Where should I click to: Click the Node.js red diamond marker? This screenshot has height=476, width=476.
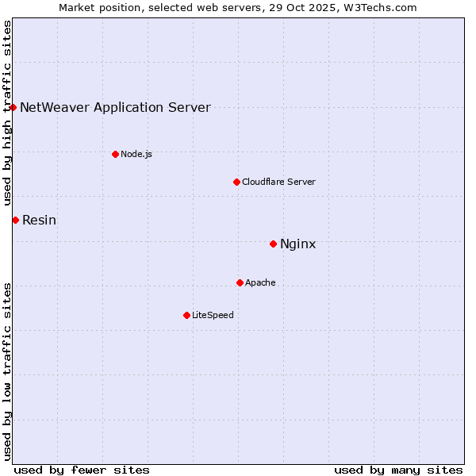115,154
